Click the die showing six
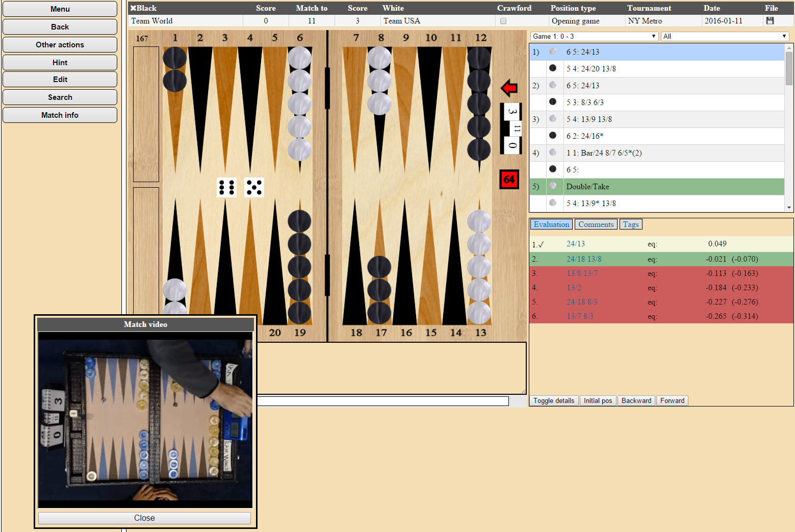Screen dimensions: 795x532 [x=226, y=187]
